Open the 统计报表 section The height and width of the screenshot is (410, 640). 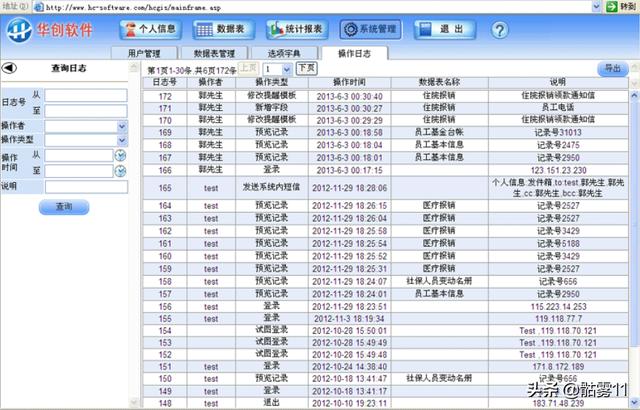click(297, 29)
